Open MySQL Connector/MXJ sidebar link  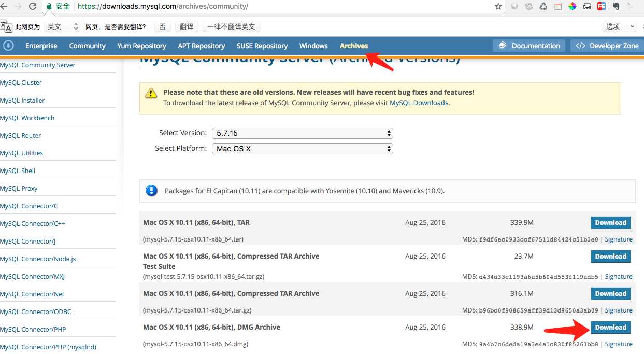[x=32, y=276]
